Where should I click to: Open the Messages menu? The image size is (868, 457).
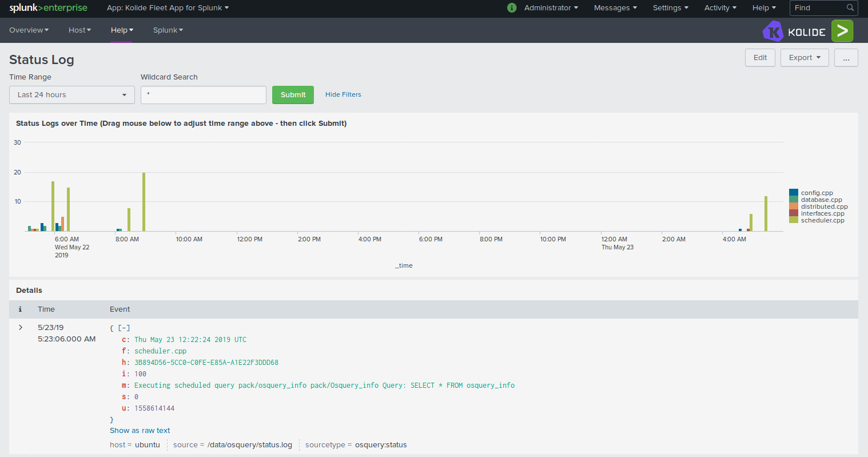[x=615, y=8]
